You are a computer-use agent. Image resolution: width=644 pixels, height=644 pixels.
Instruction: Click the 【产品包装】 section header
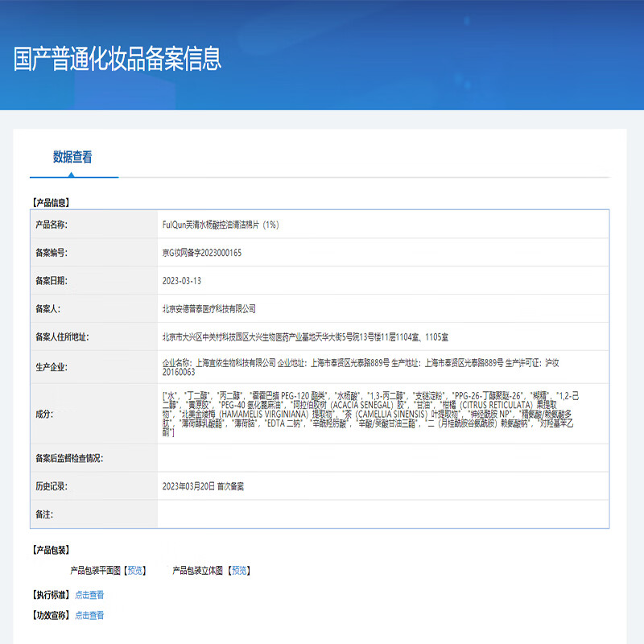pyautogui.click(x=50, y=551)
